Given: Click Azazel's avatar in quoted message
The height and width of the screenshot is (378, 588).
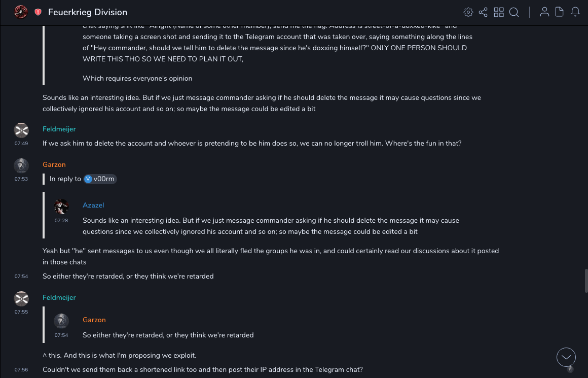Looking at the screenshot, I should pos(61,207).
